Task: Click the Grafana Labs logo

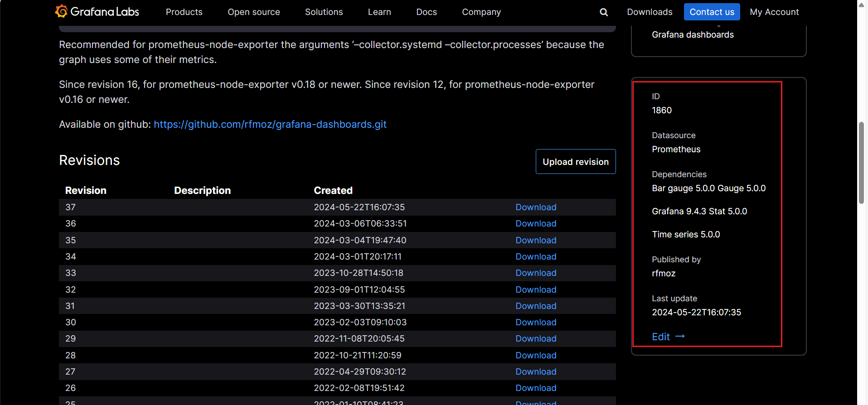Action: 97,12
